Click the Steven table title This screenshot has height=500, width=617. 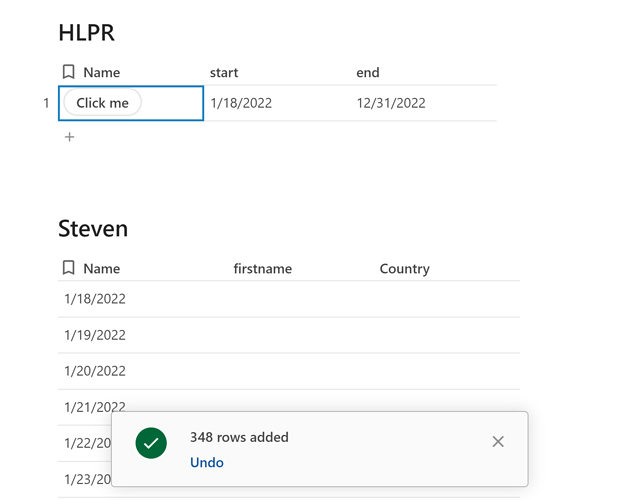tap(93, 229)
